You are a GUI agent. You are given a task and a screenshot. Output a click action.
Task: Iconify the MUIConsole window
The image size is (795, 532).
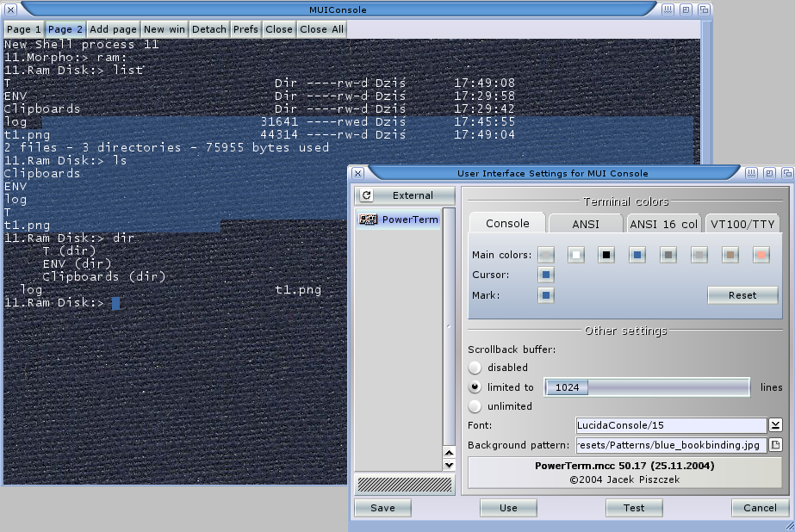[668, 9]
